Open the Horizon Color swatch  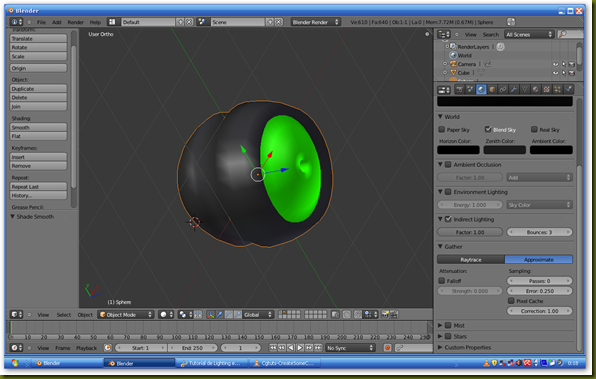click(x=458, y=150)
